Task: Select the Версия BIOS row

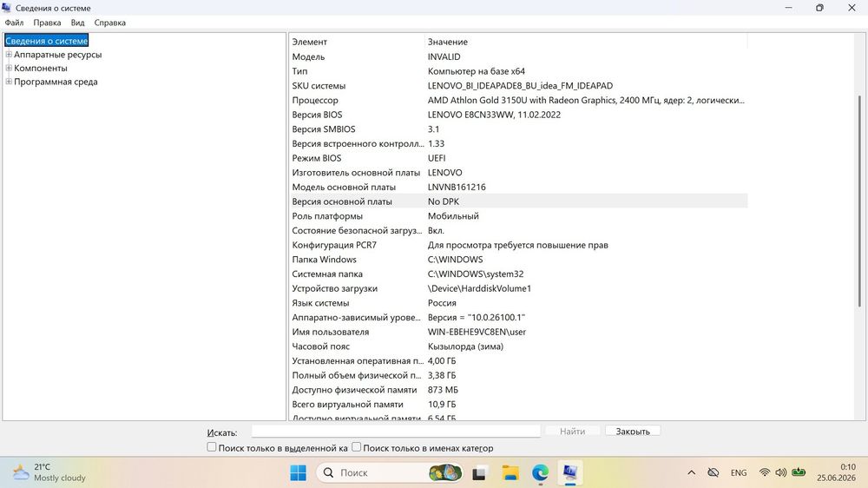Action: tap(519, 114)
